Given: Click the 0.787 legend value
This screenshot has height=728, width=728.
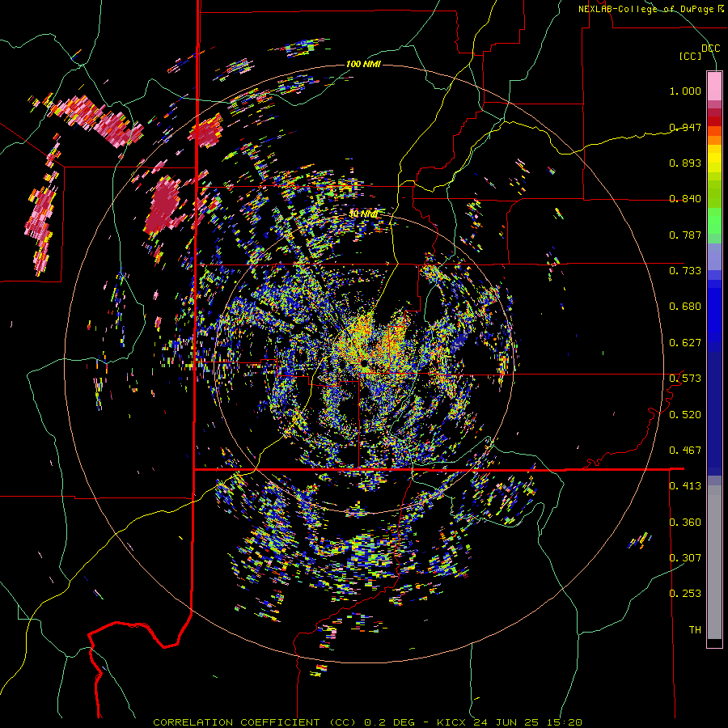Looking at the screenshot, I should tap(685, 235).
